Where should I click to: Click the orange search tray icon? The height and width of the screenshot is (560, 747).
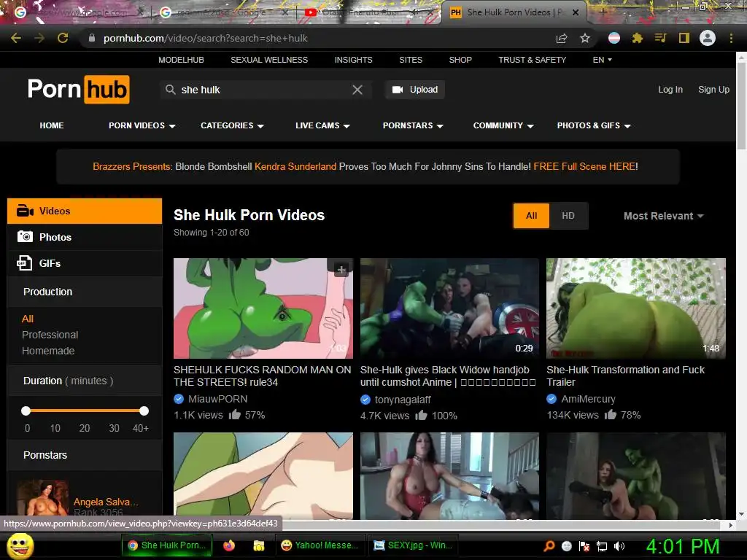pos(549,546)
